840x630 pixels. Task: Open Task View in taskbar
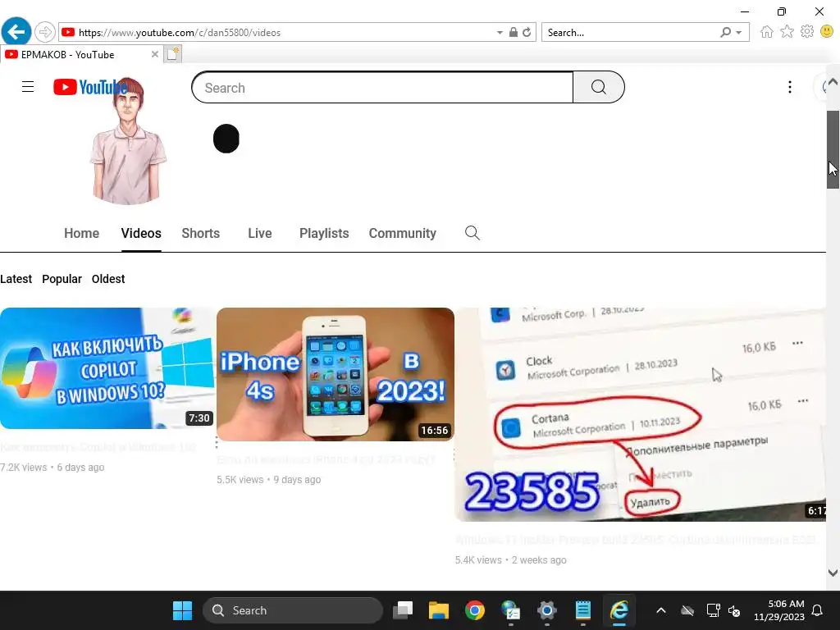point(403,610)
